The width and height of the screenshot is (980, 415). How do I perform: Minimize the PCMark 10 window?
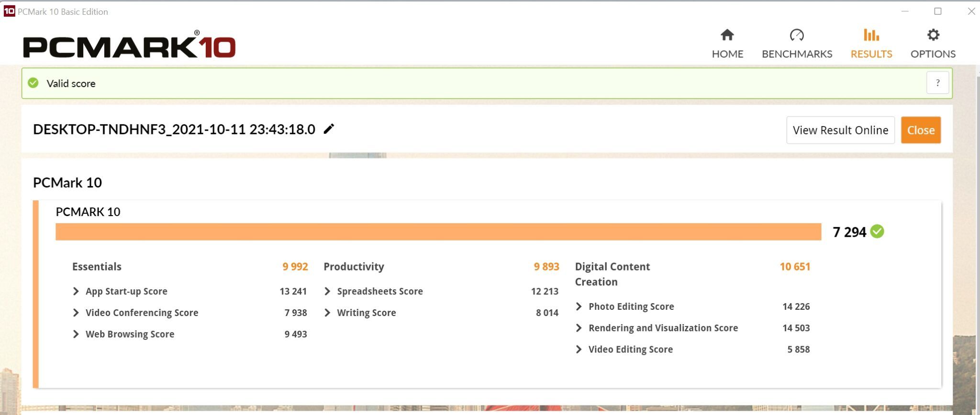(x=905, y=11)
